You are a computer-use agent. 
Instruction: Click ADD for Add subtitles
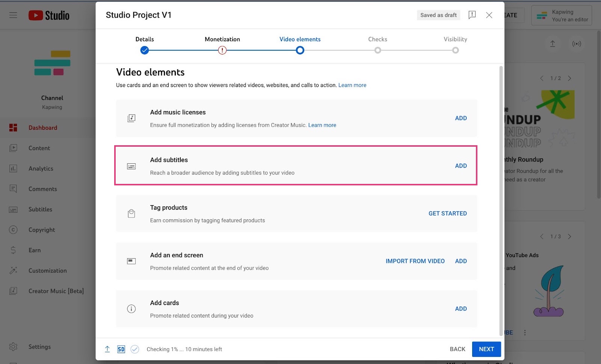tap(461, 166)
